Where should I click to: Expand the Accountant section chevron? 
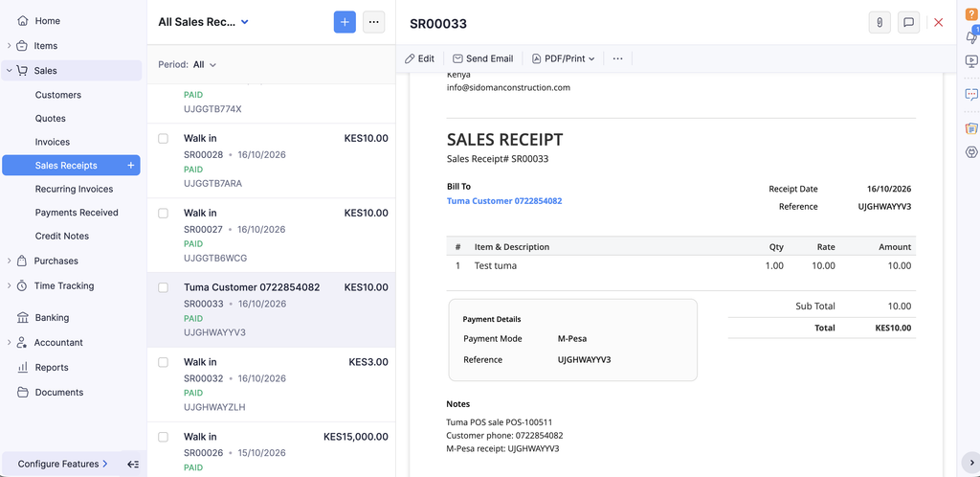[9, 343]
